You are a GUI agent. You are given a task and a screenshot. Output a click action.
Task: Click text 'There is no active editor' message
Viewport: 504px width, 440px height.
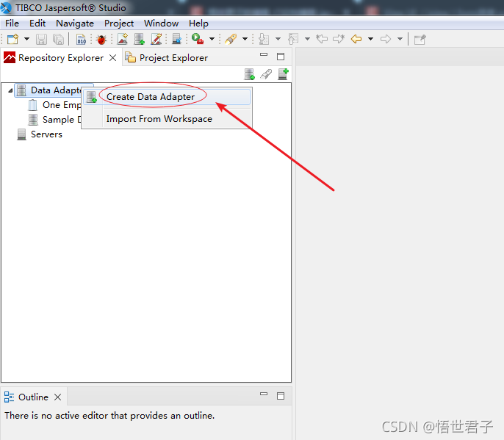109,416
